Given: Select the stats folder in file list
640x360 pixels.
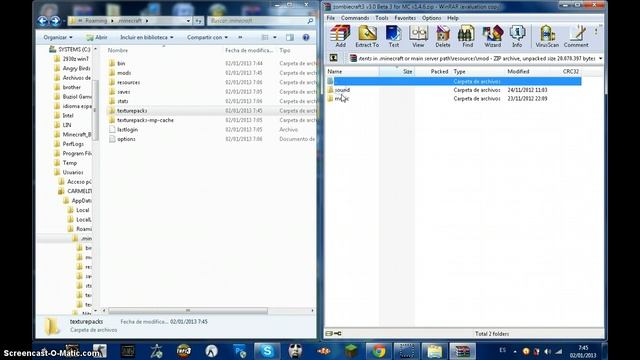Looking at the screenshot, I should pos(122,101).
